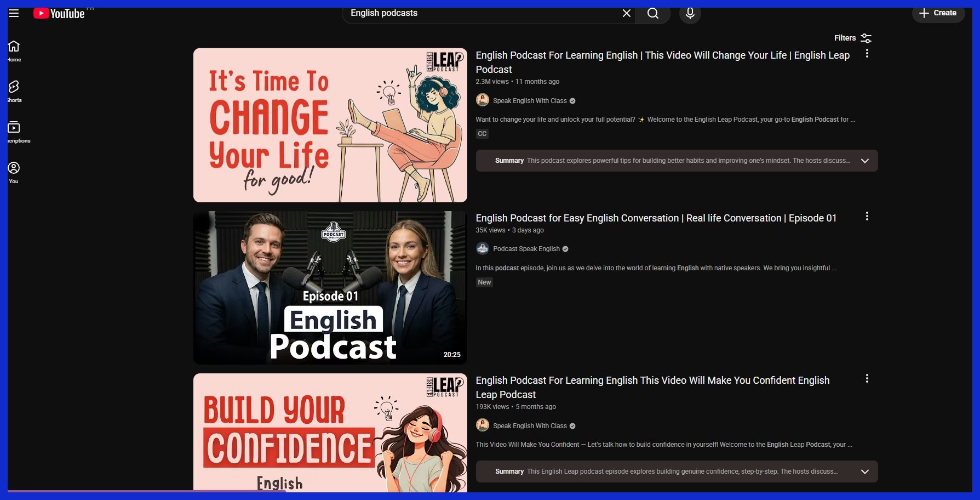
Task: Start voice search with microphone icon
Action: [x=690, y=13]
